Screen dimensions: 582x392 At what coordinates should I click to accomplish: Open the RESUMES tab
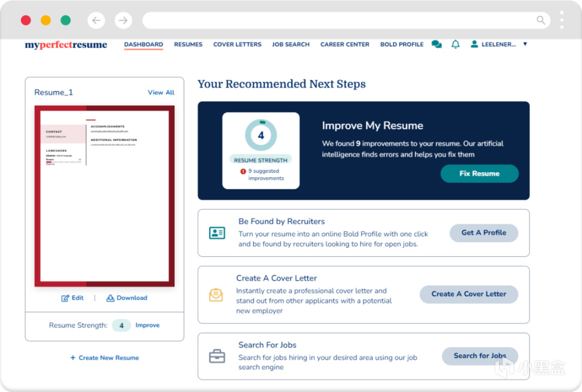coord(188,44)
